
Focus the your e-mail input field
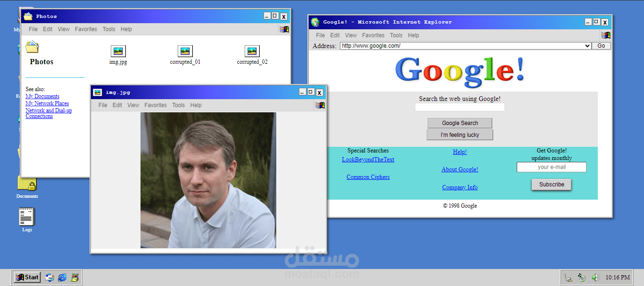pyautogui.click(x=552, y=167)
